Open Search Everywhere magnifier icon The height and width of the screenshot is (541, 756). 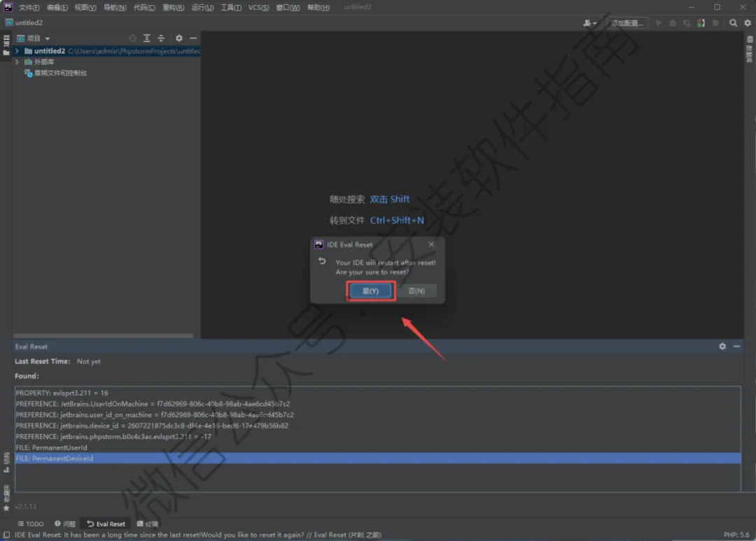tap(733, 22)
